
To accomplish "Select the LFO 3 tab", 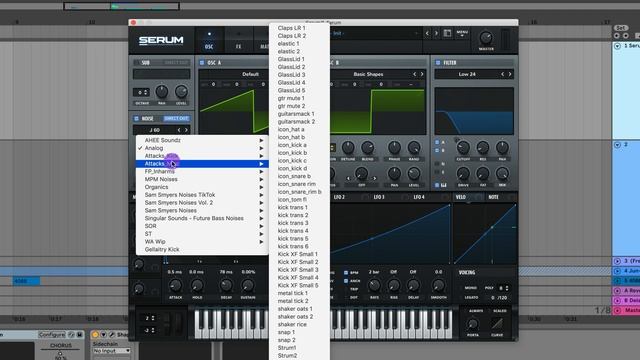I will pyautogui.click(x=379, y=197).
